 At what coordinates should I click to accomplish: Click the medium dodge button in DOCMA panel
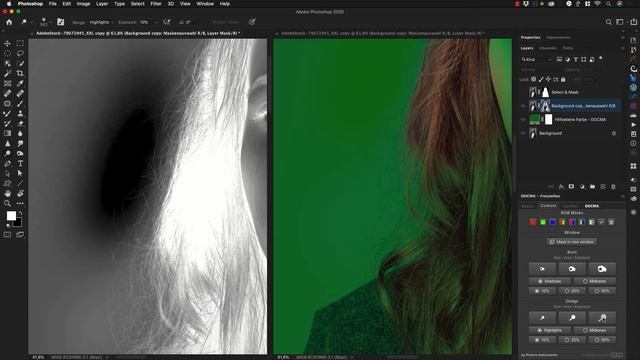point(572,318)
